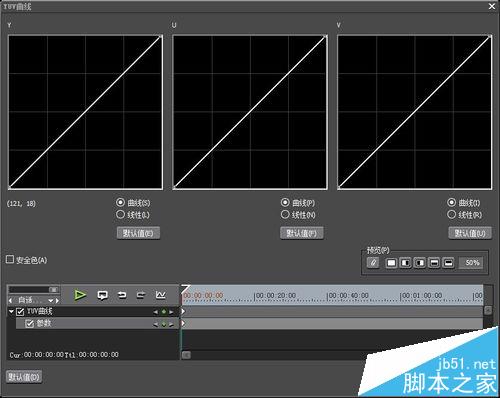This screenshot has width=500, height=398.
Task: Collapse the YUV曲线 tree row triangle
Action: [x=11, y=312]
